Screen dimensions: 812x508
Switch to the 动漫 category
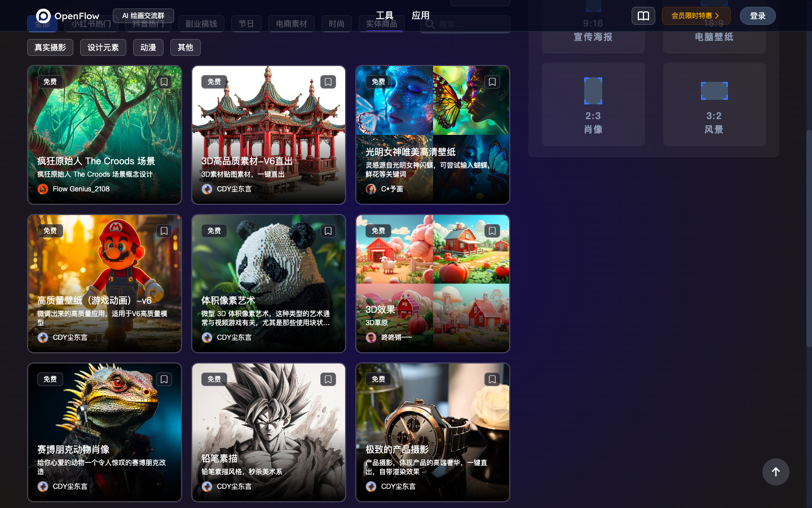click(x=148, y=47)
